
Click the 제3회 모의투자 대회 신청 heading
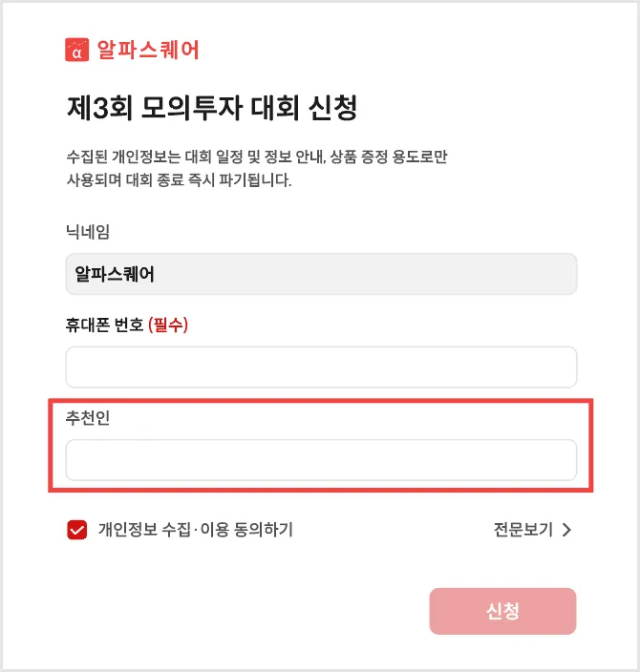coord(212,108)
